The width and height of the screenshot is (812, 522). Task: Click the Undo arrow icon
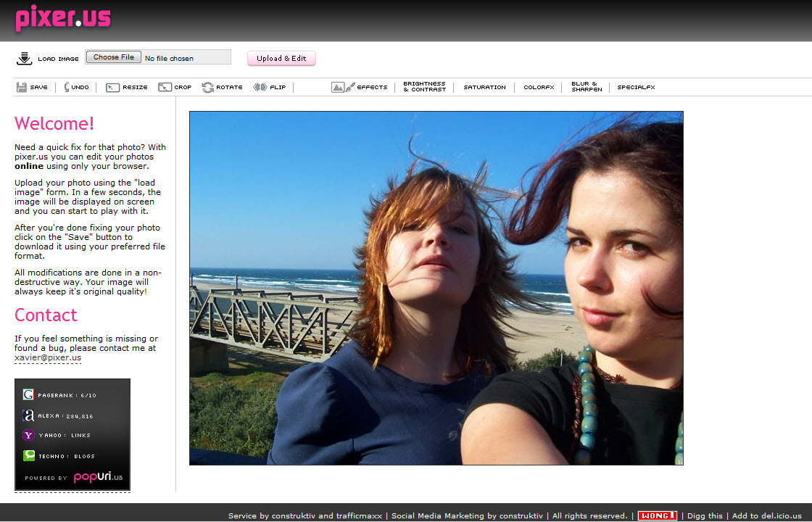[67, 87]
